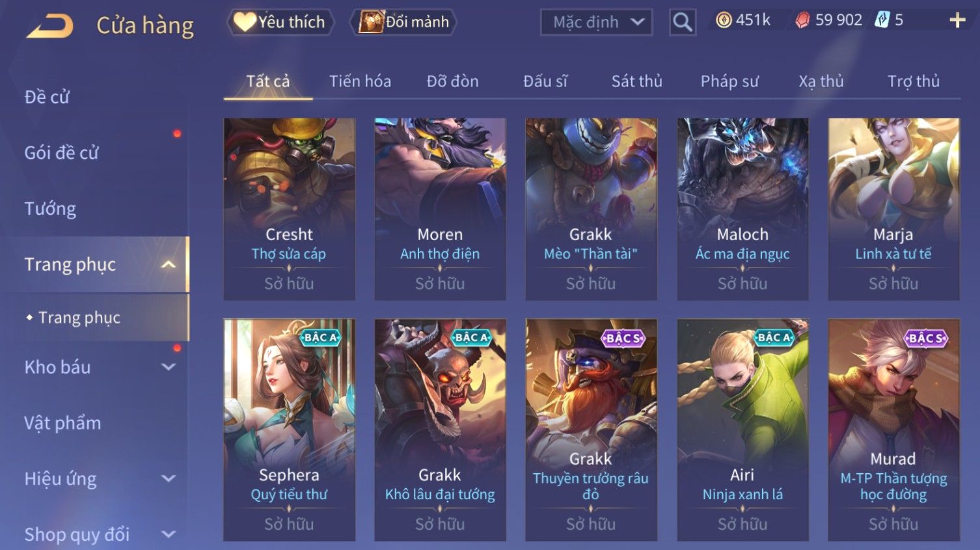Open the Mặc định sort dropdown
Image resolution: width=980 pixels, height=550 pixels.
pyautogui.click(x=596, y=22)
